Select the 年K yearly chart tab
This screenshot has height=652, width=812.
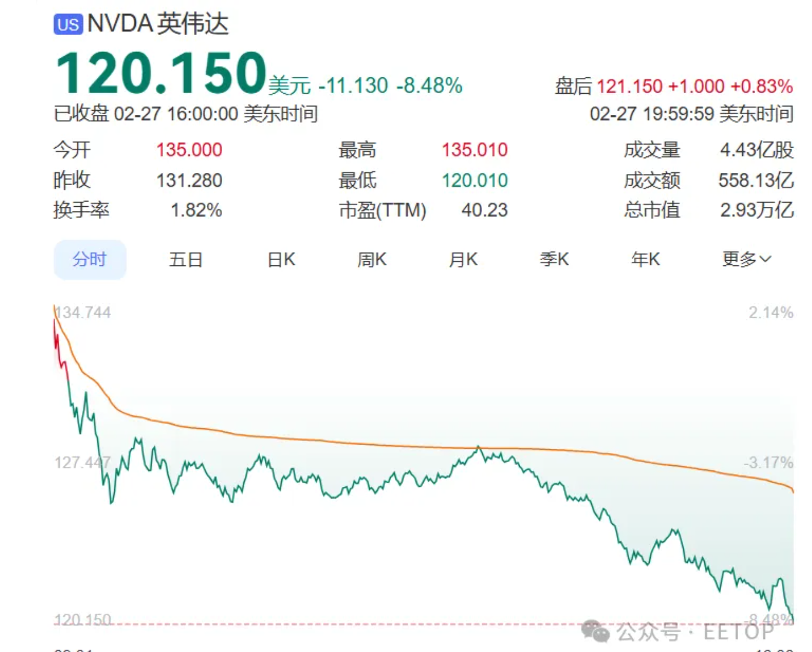(646, 260)
